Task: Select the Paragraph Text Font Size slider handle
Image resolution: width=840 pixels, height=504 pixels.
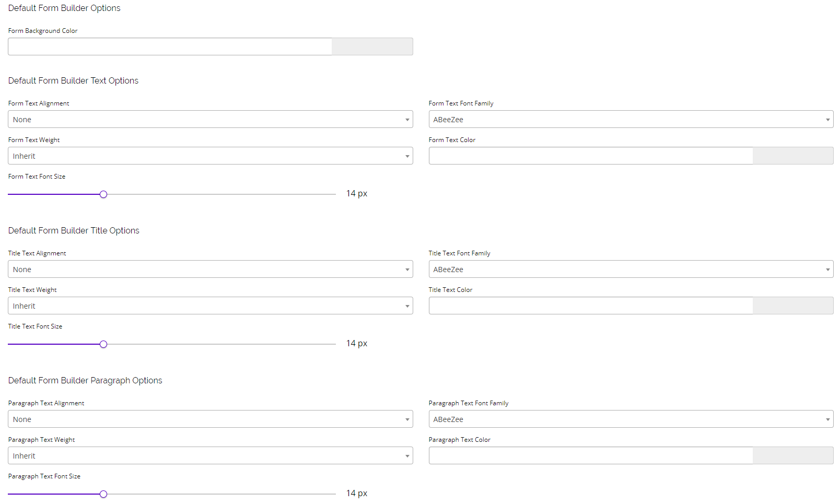Action: [103, 494]
